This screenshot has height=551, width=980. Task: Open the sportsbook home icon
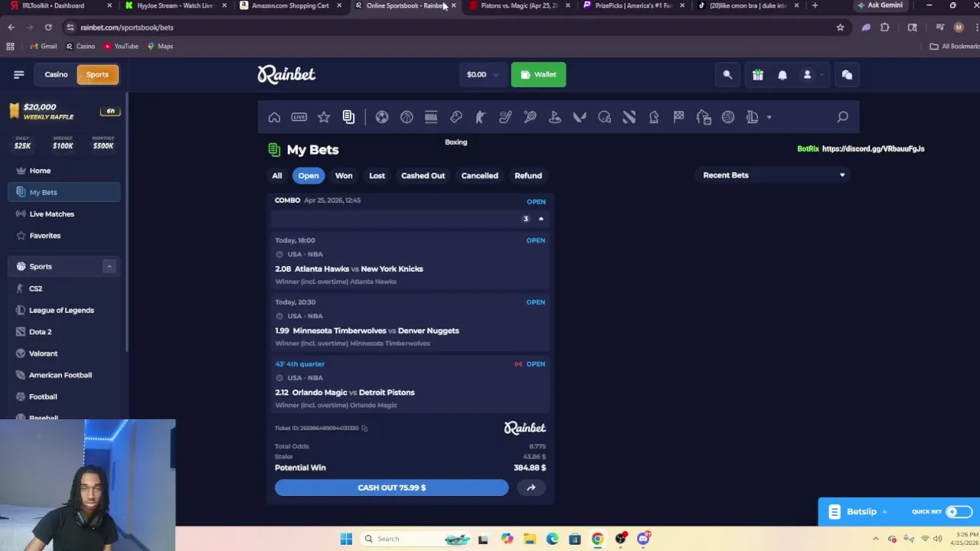[274, 117]
